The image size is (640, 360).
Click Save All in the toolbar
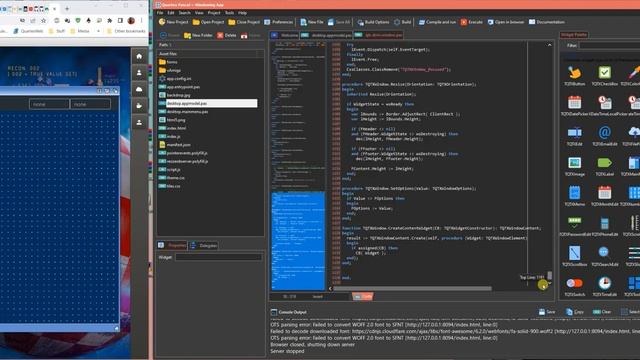[339, 22]
